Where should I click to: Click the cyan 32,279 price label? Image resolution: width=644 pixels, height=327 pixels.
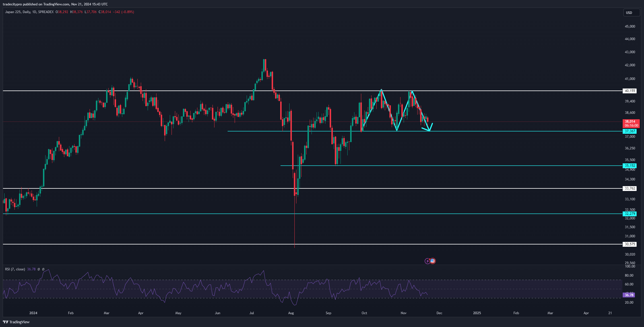point(630,214)
